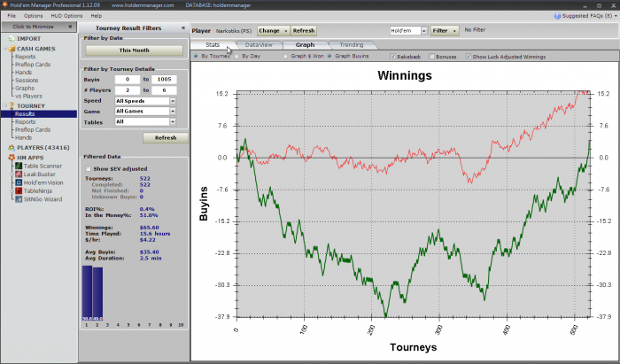
Task: Select Graph Buyins radio option
Action: pyautogui.click(x=329, y=56)
